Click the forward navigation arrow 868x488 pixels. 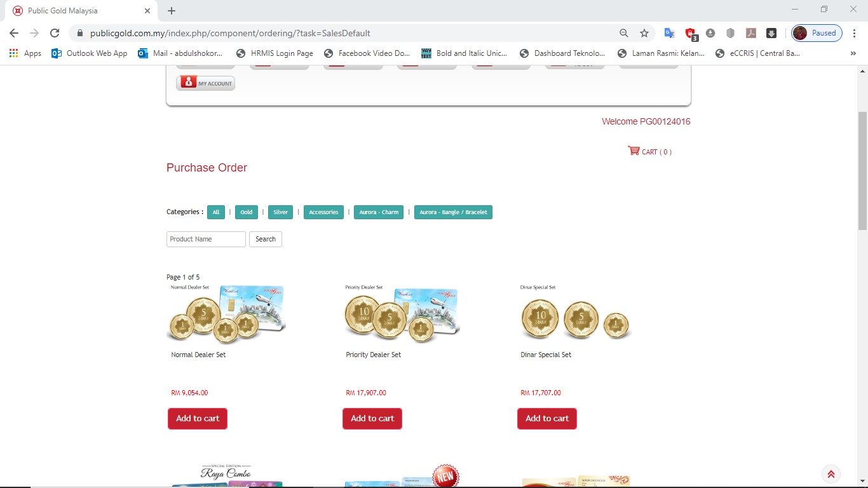pos(34,33)
